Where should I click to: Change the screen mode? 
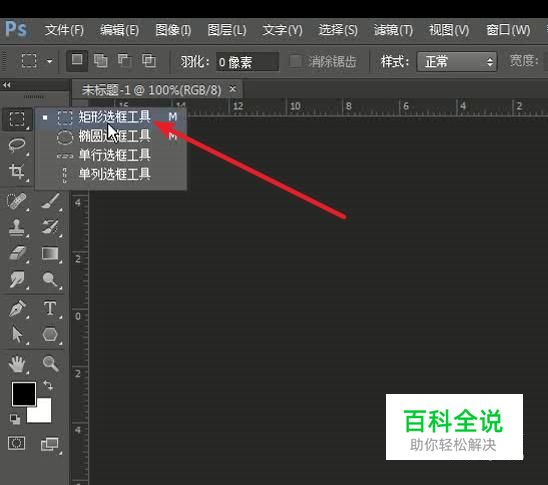click(x=50, y=444)
